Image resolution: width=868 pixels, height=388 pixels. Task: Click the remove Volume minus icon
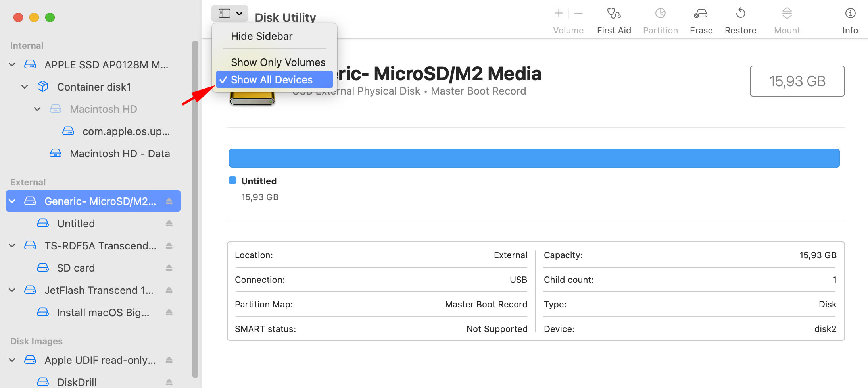point(579,13)
